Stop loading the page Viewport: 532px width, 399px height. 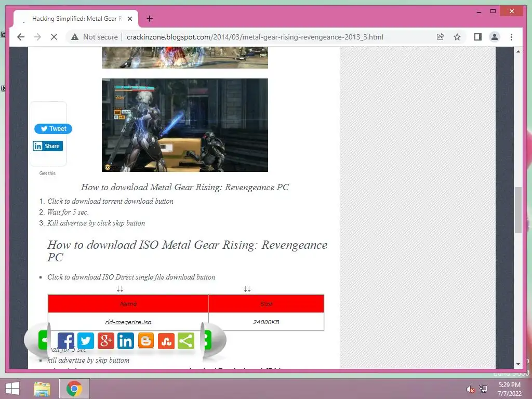(x=54, y=37)
